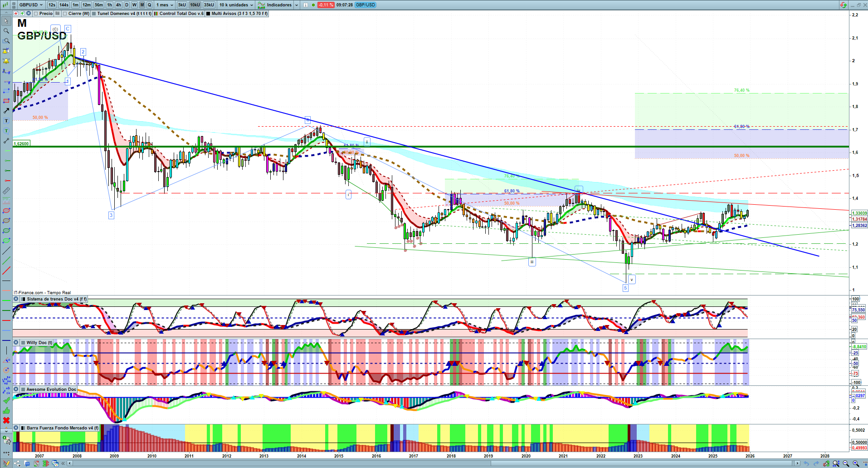Select the green diagonal line tool
The width and height of the screenshot is (868, 468).
[x=6, y=261]
